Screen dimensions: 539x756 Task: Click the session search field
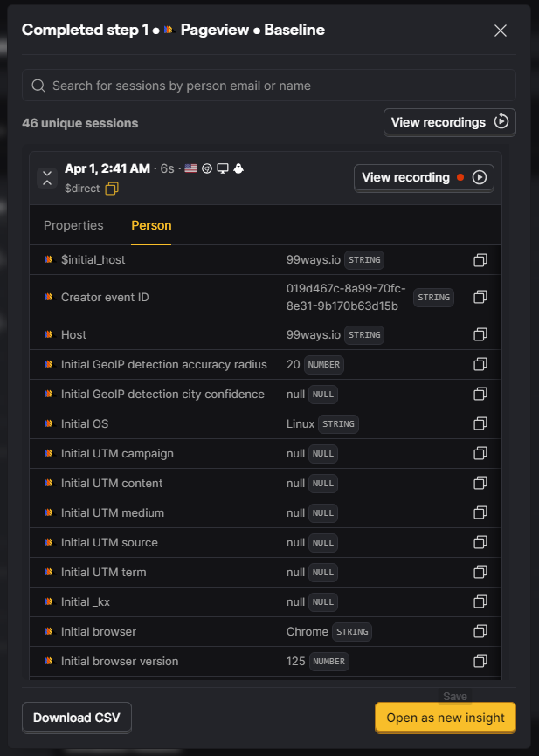[269, 86]
